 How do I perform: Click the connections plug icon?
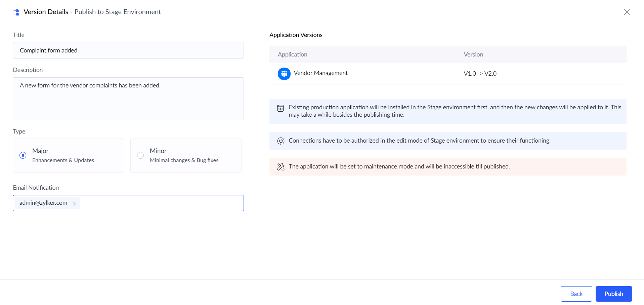tap(281, 141)
